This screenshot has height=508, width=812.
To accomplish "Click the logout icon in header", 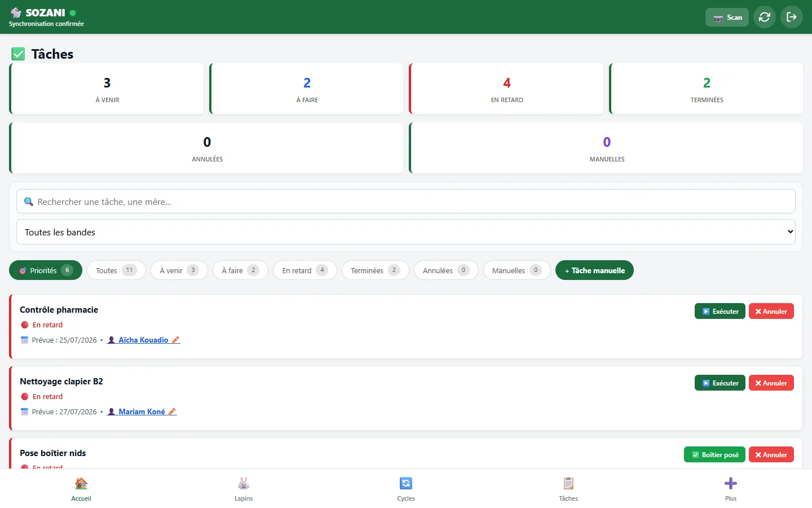I will (x=792, y=17).
